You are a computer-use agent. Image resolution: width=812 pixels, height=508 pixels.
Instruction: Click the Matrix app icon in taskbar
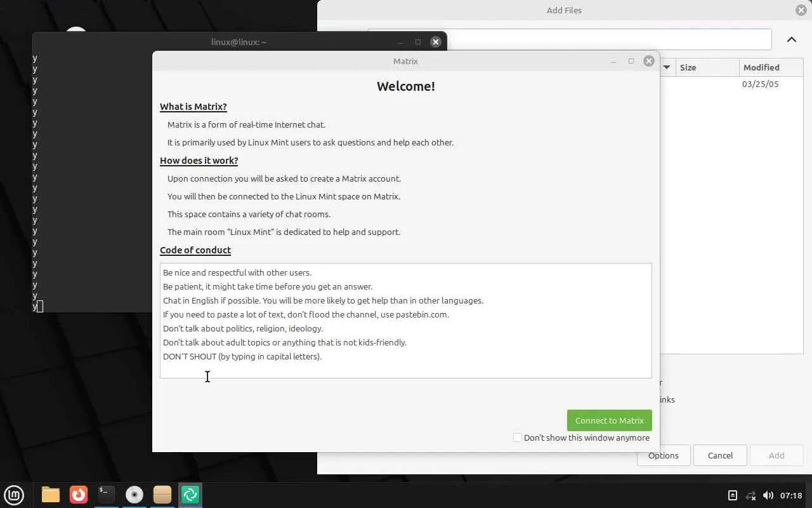click(x=190, y=495)
